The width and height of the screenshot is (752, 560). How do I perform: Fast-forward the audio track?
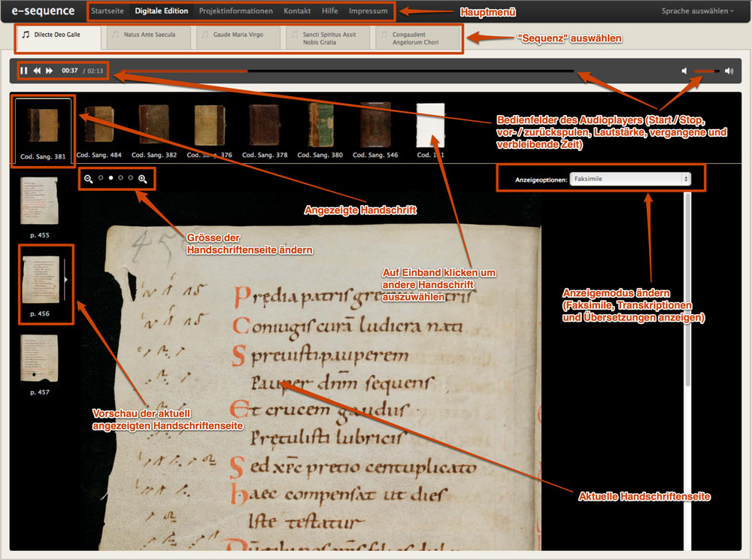tap(50, 71)
